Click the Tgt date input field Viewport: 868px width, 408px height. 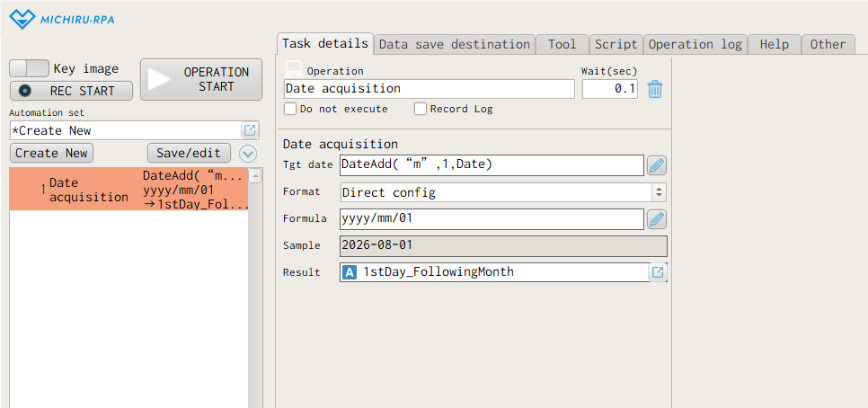(x=492, y=165)
